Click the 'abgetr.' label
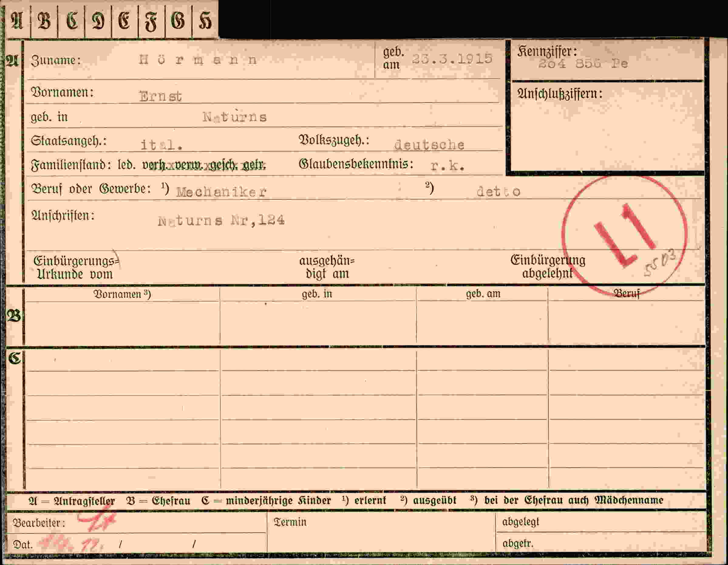This screenshot has width=728, height=565. (x=518, y=544)
